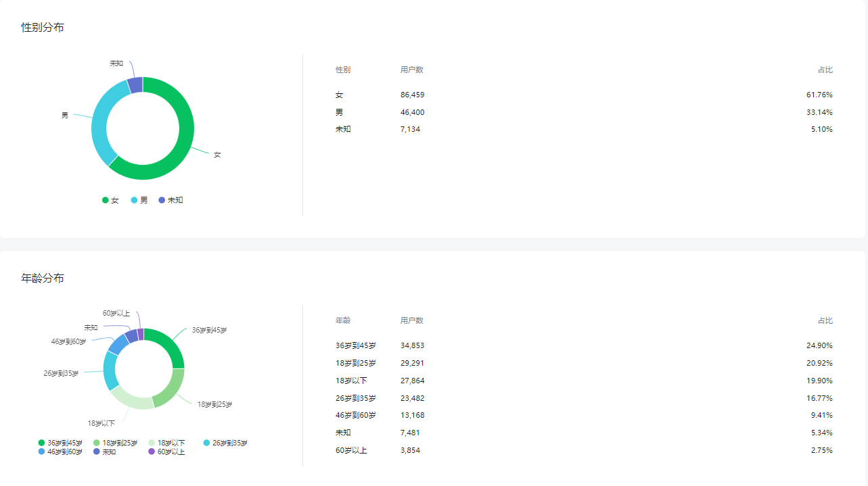The width and height of the screenshot is (868, 486).
Task: Click 占比 header in gender table
Action: pyautogui.click(x=825, y=70)
